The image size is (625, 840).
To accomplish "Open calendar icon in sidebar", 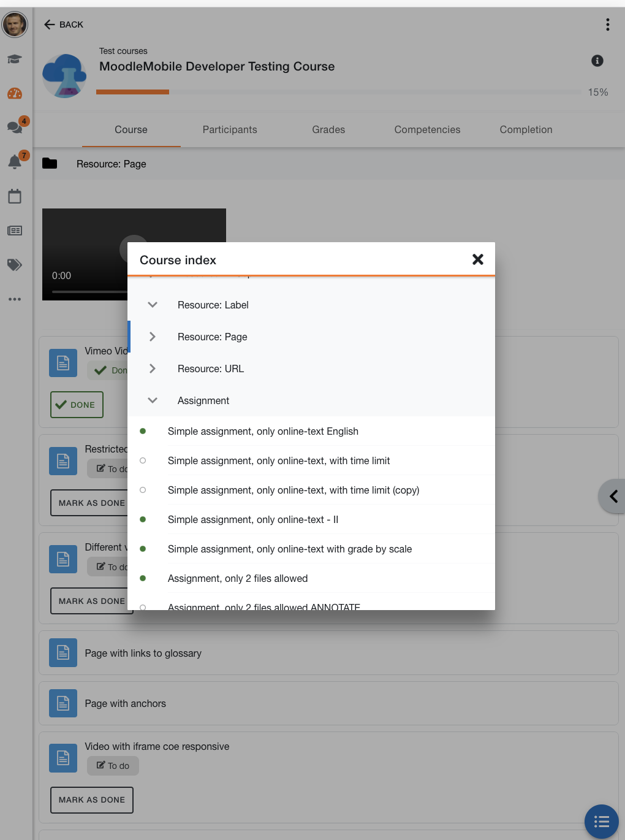I will [x=15, y=196].
